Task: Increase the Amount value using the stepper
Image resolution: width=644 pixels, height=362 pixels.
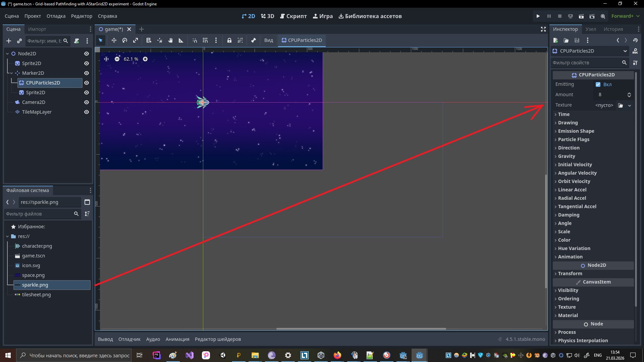Action: click(629, 93)
